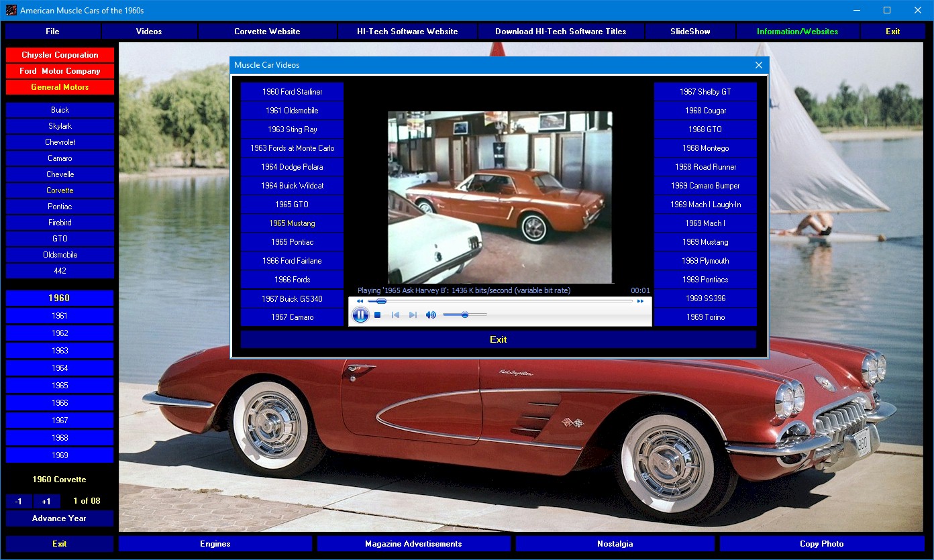Choose Camaro in the model list
The width and height of the screenshot is (934, 560).
pos(60,158)
